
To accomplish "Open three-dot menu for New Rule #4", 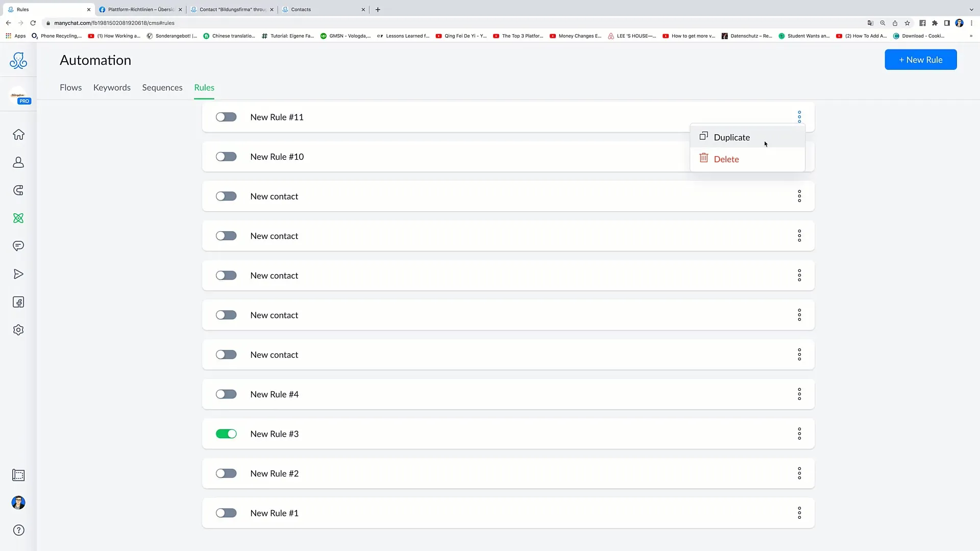I will coord(799,393).
